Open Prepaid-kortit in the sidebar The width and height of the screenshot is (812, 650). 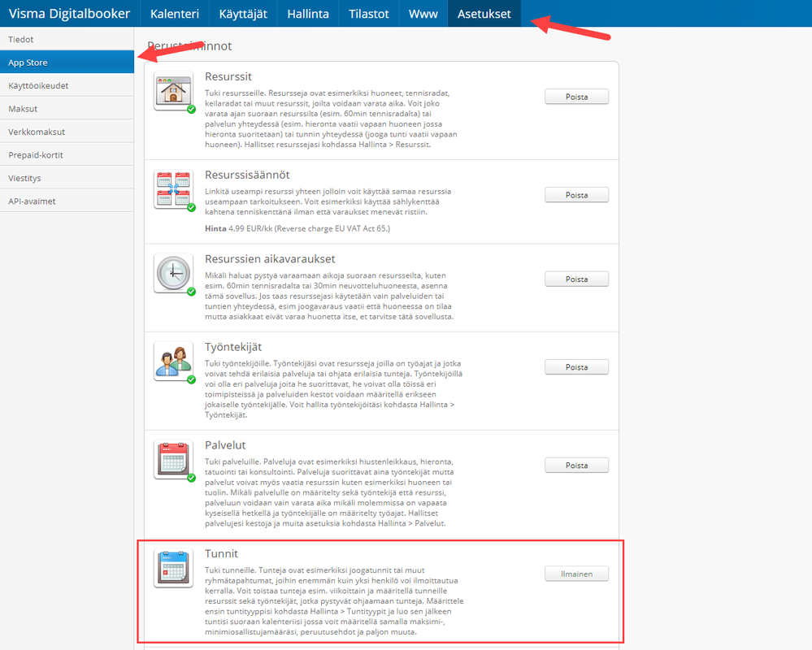(67, 154)
